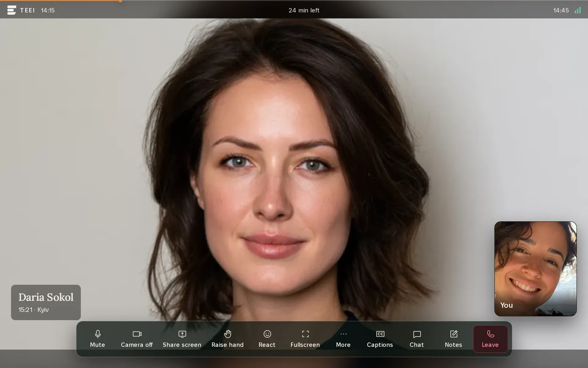This screenshot has height=368, width=588.
Task: Click the '15:21 · Kyiv' local time text
Action: point(33,310)
